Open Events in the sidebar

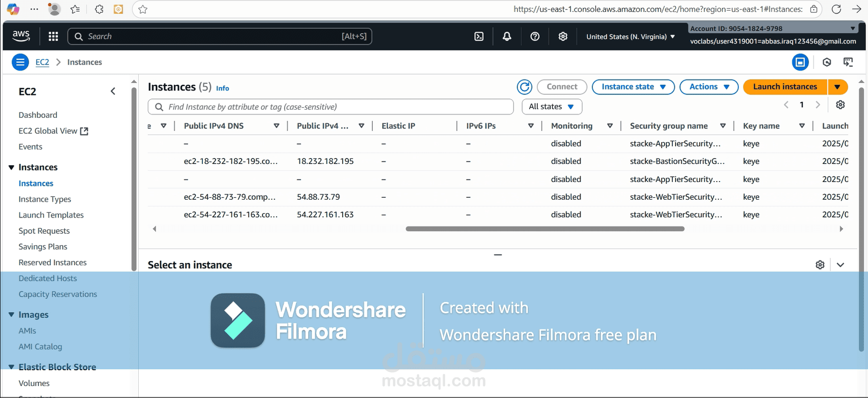[30, 147]
